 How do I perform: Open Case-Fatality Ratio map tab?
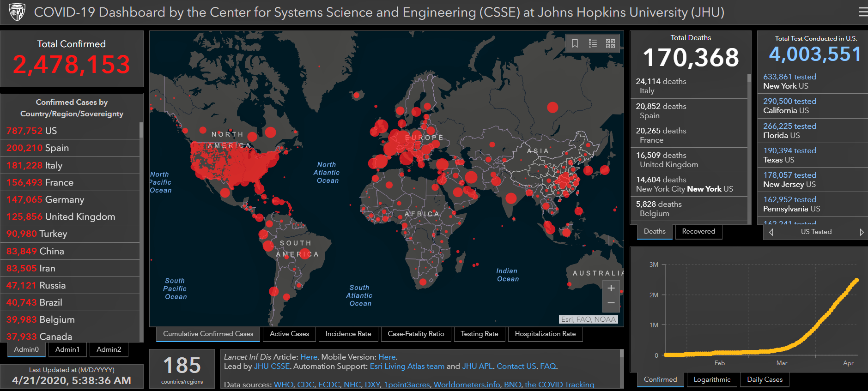click(416, 334)
